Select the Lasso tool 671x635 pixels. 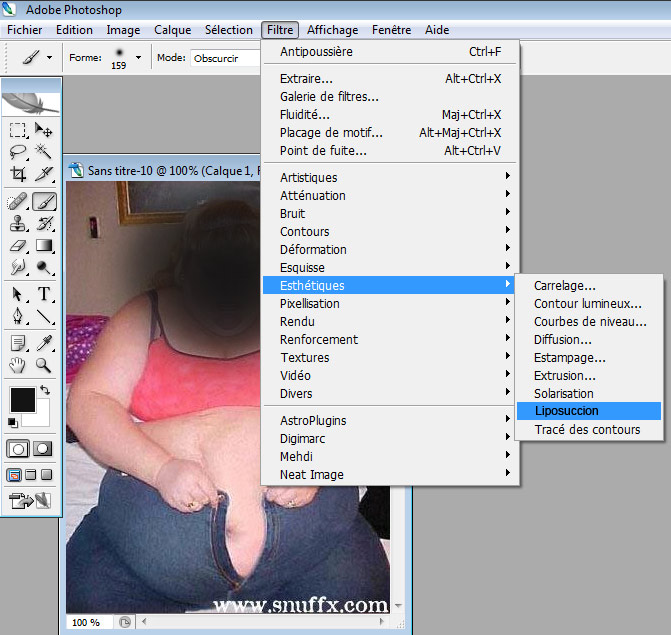[x=18, y=151]
